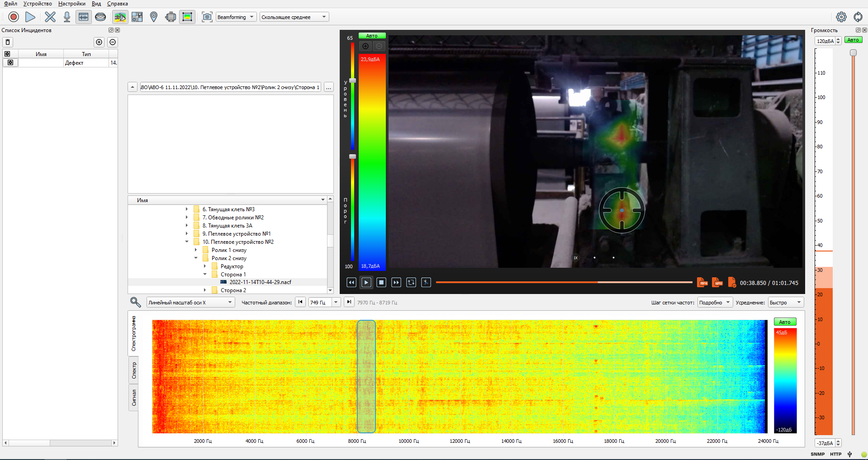
Task: Toggle the green Авто button above the video color scale
Action: coord(372,36)
